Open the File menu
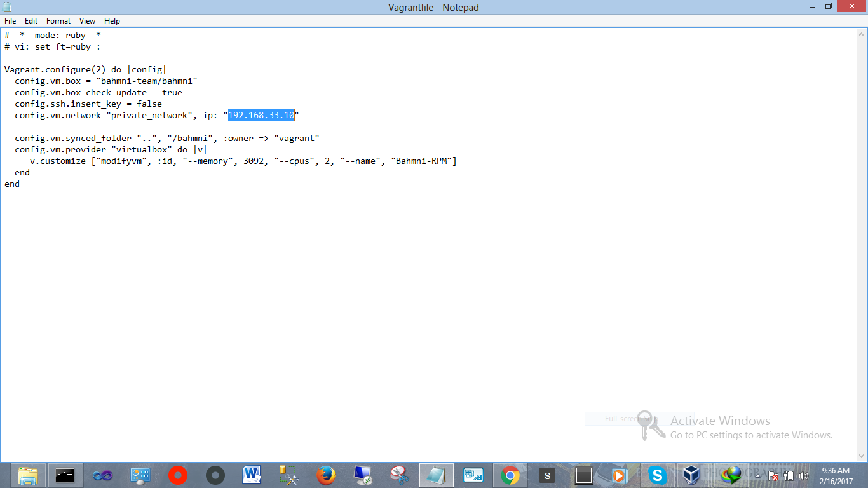Image resolution: width=868 pixels, height=488 pixels. point(10,21)
